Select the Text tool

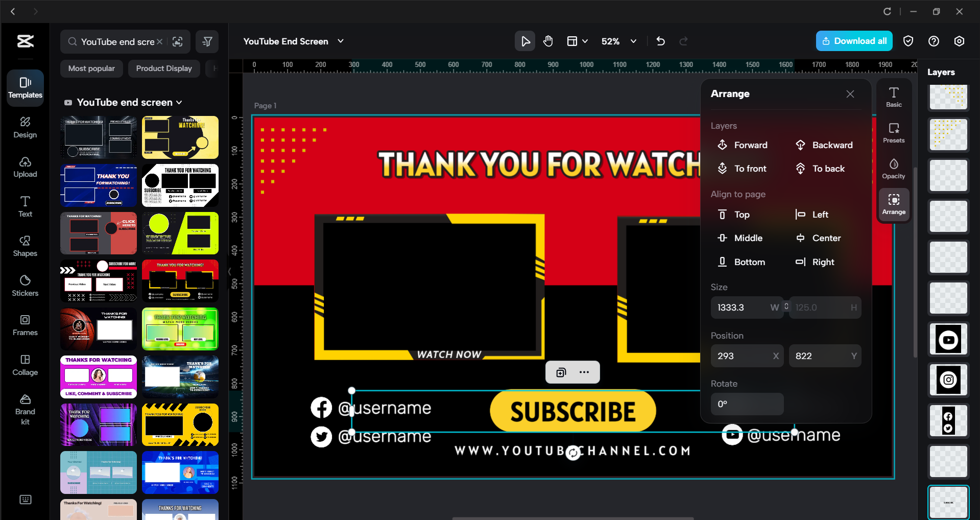tap(25, 206)
